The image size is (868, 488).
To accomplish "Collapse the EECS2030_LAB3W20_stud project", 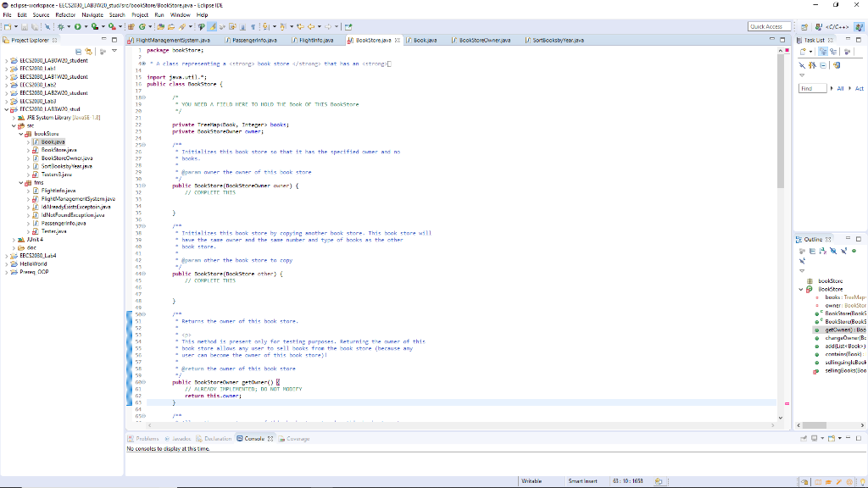I will [x=7, y=109].
